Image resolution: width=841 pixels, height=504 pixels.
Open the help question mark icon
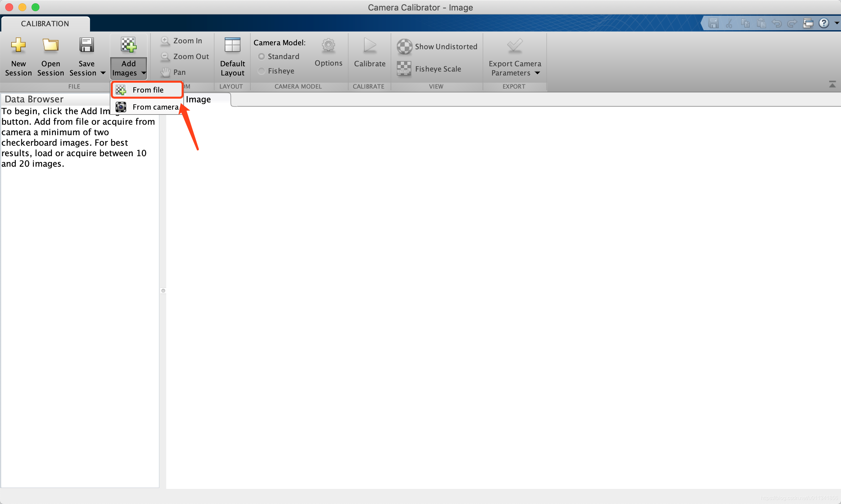click(x=823, y=23)
